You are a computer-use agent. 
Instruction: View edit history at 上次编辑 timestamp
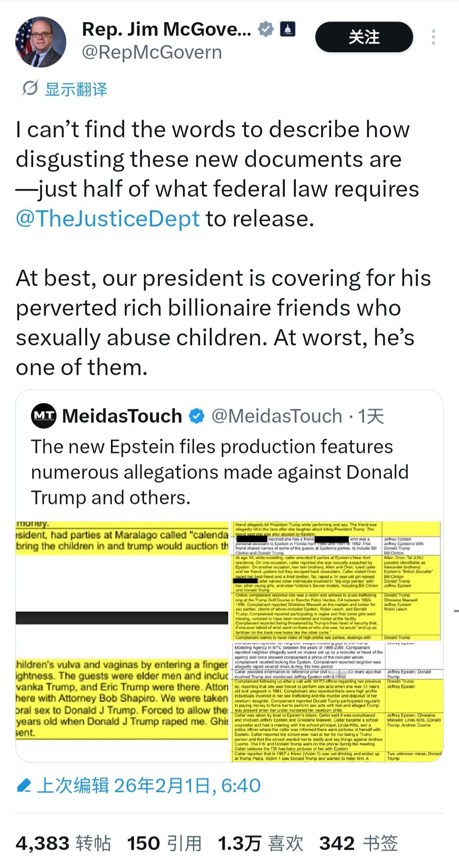(x=149, y=786)
